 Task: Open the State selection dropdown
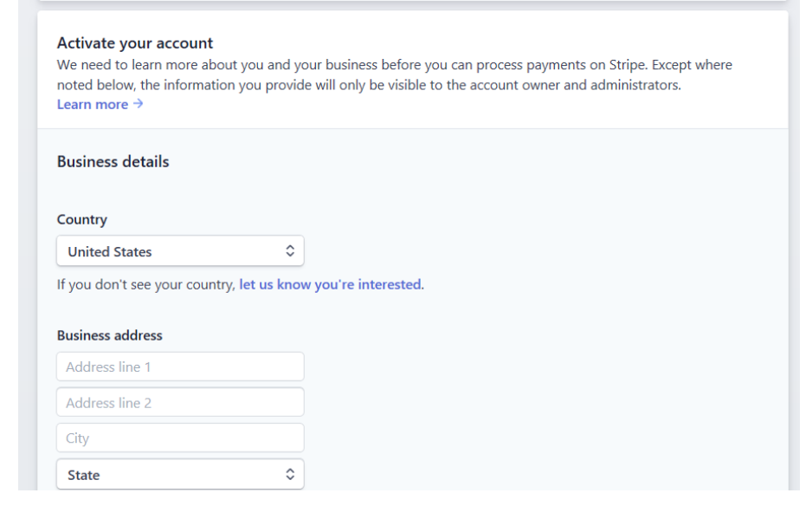click(179, 474)
